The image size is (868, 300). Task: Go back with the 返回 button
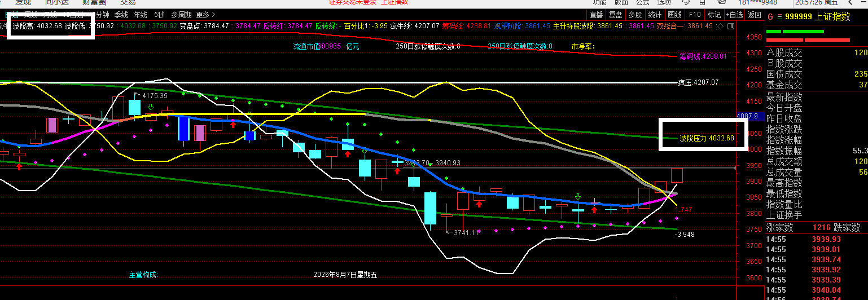[755, 15]
